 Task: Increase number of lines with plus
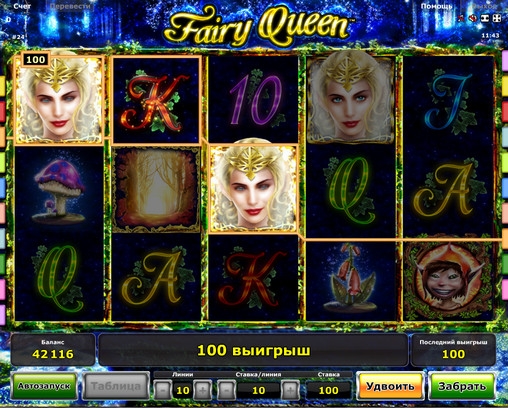[202, 390]
